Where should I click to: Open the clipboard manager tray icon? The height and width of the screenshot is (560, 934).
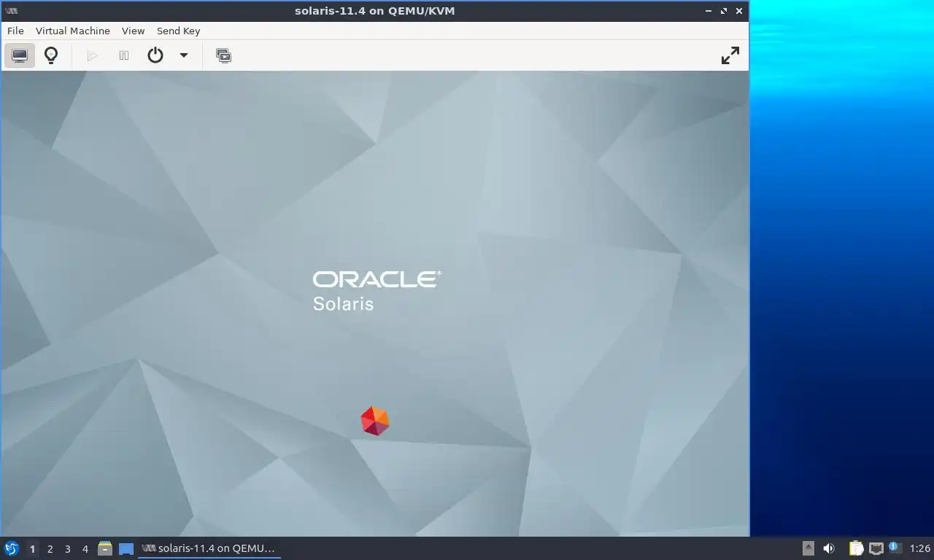[856, 548]
